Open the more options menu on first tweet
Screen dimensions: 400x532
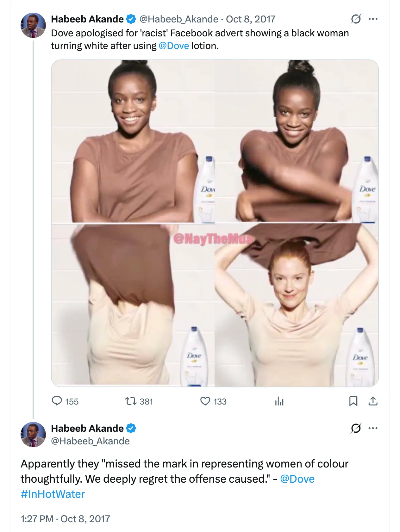(x=373, y=19)
